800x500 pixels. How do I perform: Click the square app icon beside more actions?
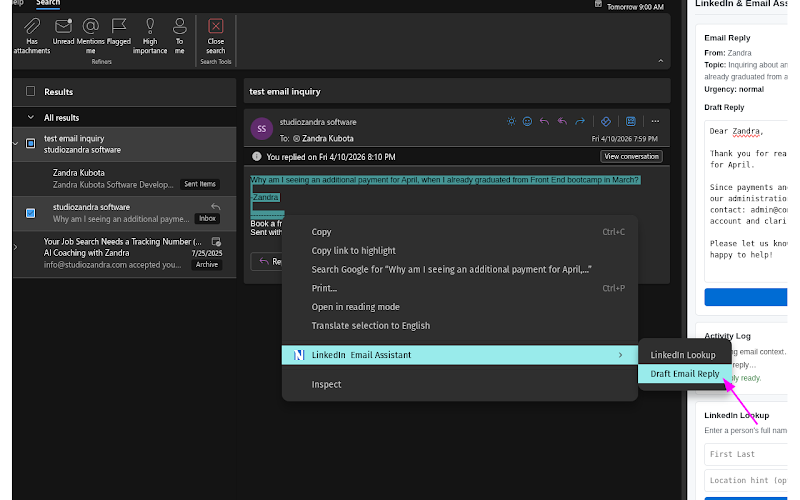[631, 121]
